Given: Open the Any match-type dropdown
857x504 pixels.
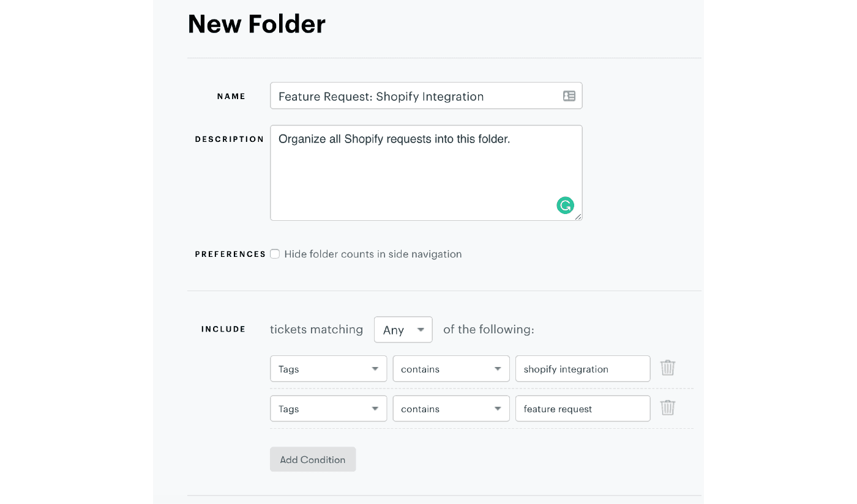Looking at the screenshot, I should 403,330.
